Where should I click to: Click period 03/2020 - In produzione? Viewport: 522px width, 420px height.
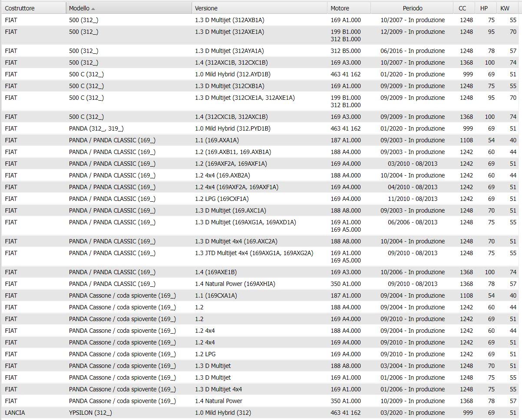click(413, 413)
